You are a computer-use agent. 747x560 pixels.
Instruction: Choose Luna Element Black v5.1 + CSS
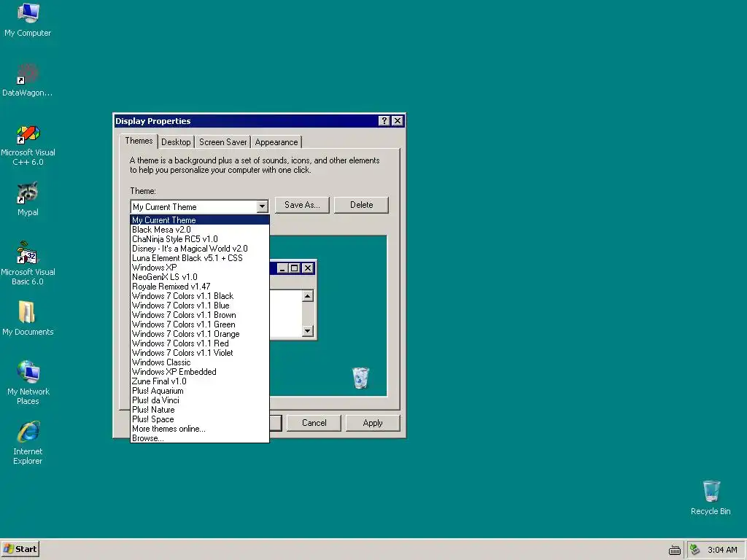coord(200,258)
